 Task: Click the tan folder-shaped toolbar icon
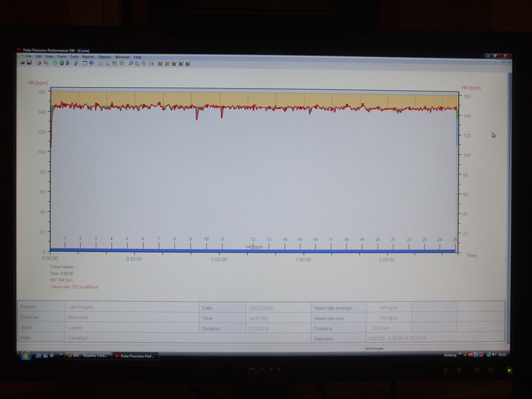pos(101,63)
